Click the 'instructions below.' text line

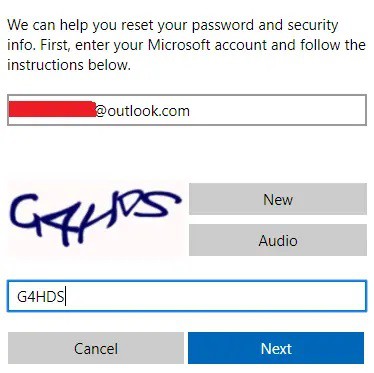pyautogui.click(x=69, y=65)
